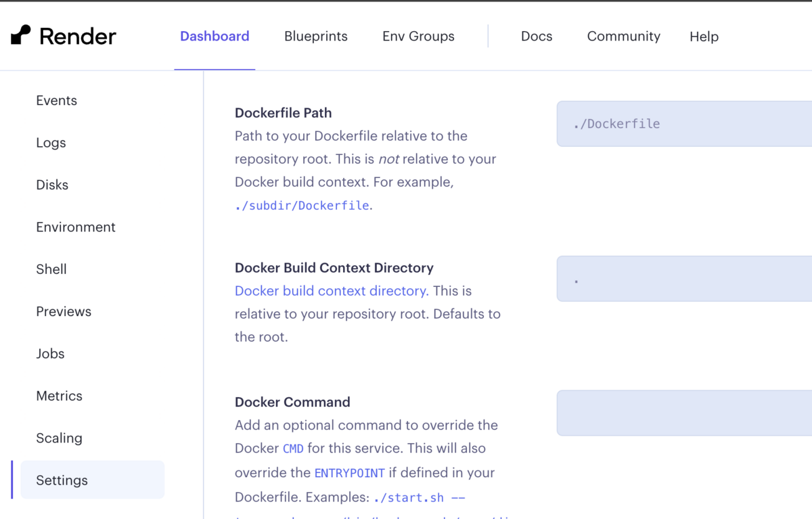This screenshot has width=812, height=519.
Task: Select Jobs in the sidebar
Action: [x=50, y=354]
